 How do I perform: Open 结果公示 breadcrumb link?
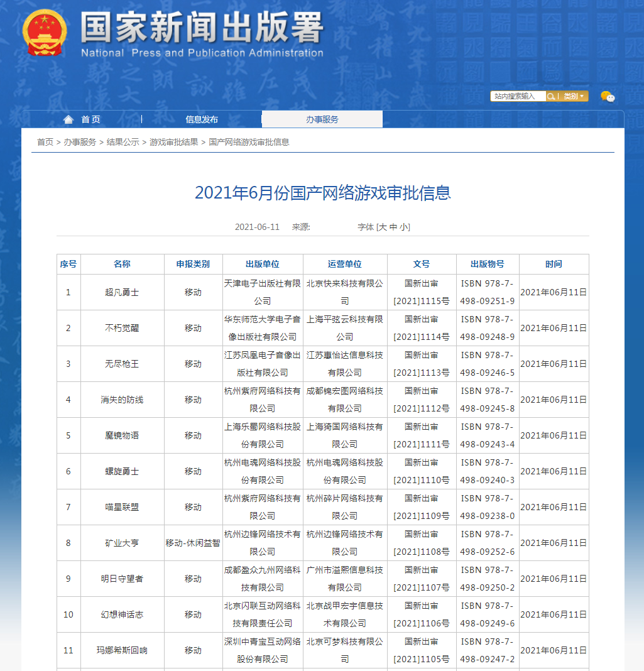pos(123,142)
